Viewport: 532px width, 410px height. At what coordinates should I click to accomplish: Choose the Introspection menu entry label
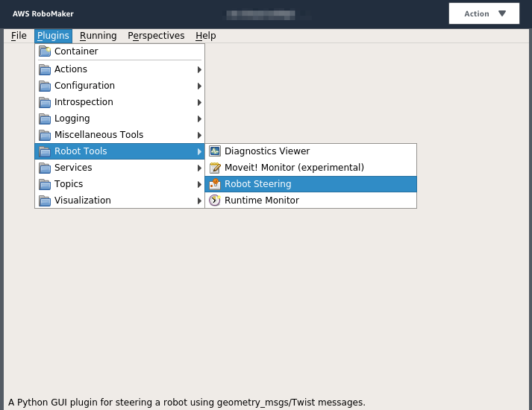coord(84,102)
